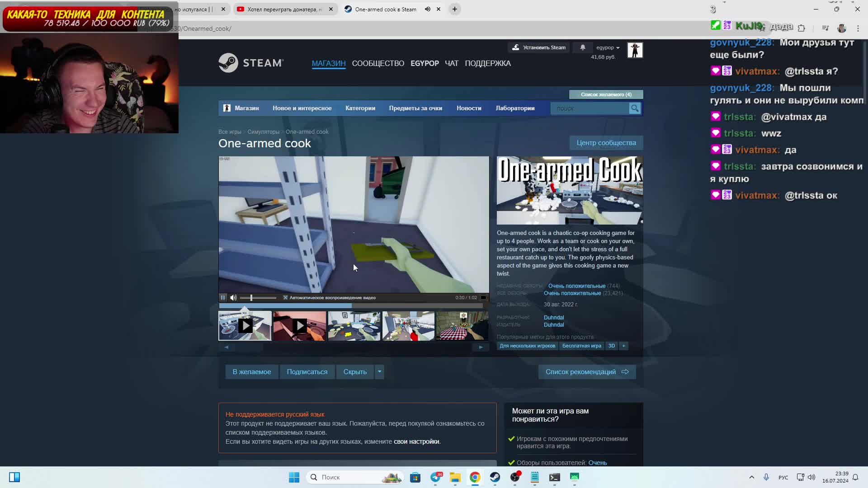Screen dimensions: 868x488
Task: Click the свои настройки link
Action: [416, 441]
